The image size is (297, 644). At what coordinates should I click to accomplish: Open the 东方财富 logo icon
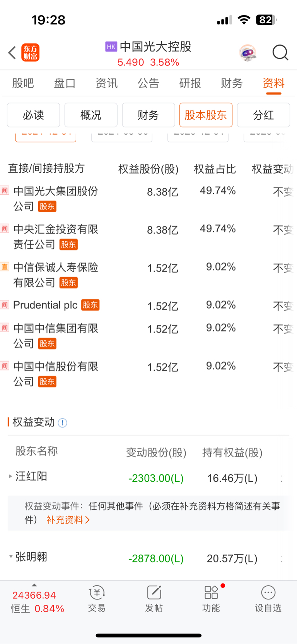30,53
